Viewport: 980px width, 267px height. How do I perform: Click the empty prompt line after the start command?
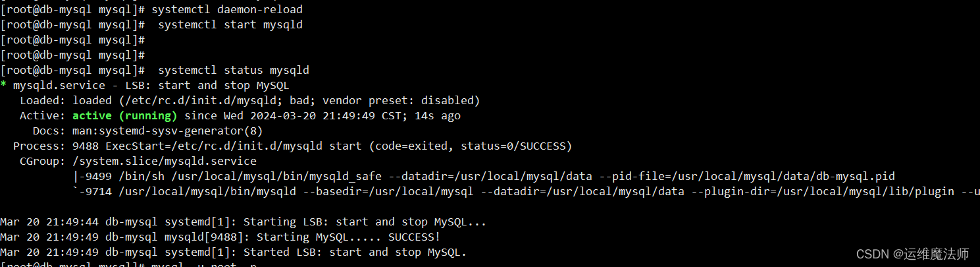(72, 40)
